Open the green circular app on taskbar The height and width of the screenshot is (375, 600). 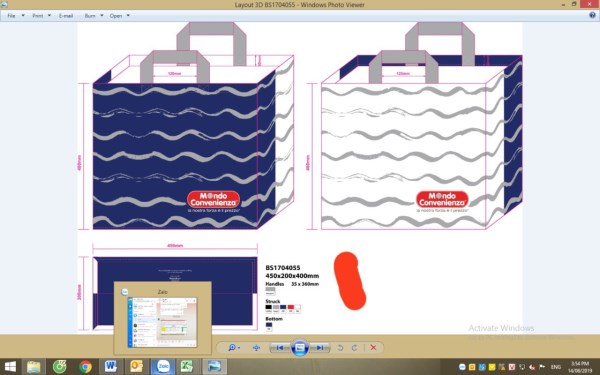(59, 367)
